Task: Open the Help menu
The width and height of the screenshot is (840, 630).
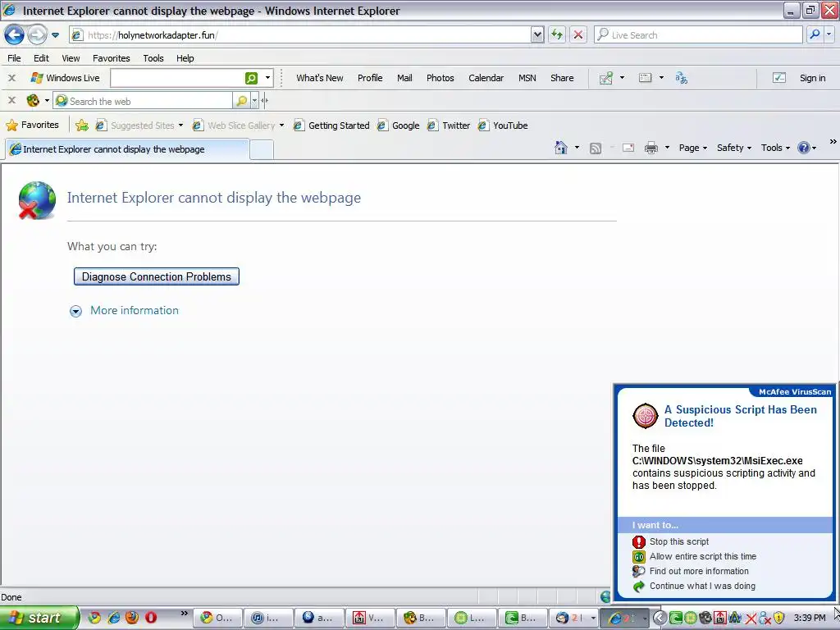Action: pos(185,58)
